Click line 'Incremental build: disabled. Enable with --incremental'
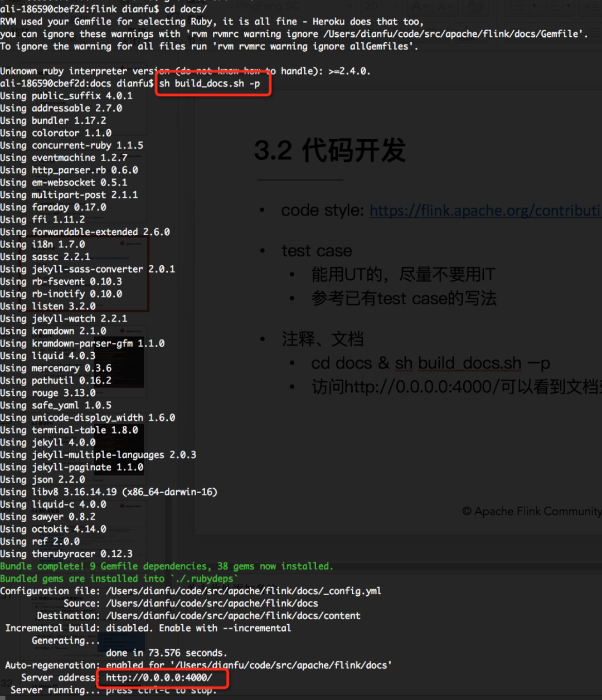 (x=148, y=628)
